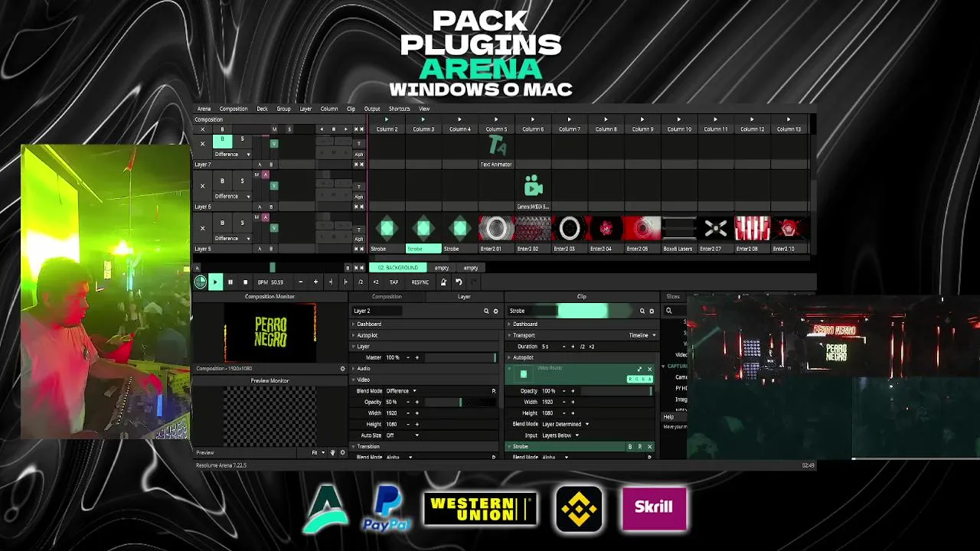Open the Slices tab
Viewport: 980px width, 551px height.
673,296
